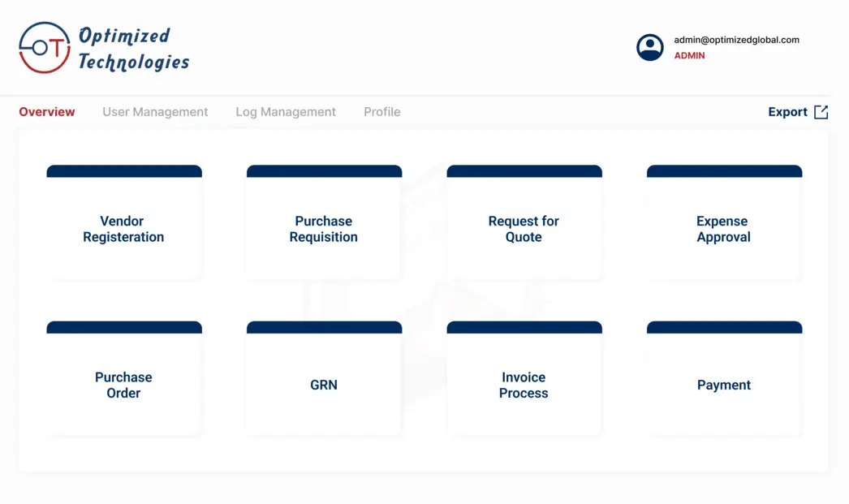Open the Payment card

coord(723,385)
